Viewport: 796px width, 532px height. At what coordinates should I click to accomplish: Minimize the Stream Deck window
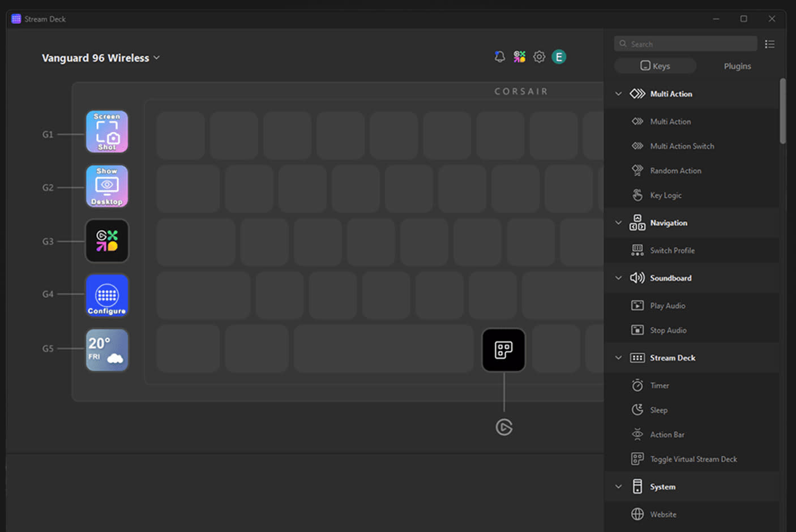716,19
